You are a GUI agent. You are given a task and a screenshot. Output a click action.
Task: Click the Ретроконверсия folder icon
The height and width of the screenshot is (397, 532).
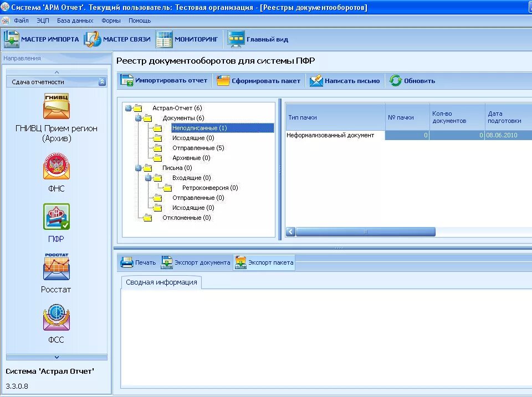pyautogui.click(x=167, y=188)
